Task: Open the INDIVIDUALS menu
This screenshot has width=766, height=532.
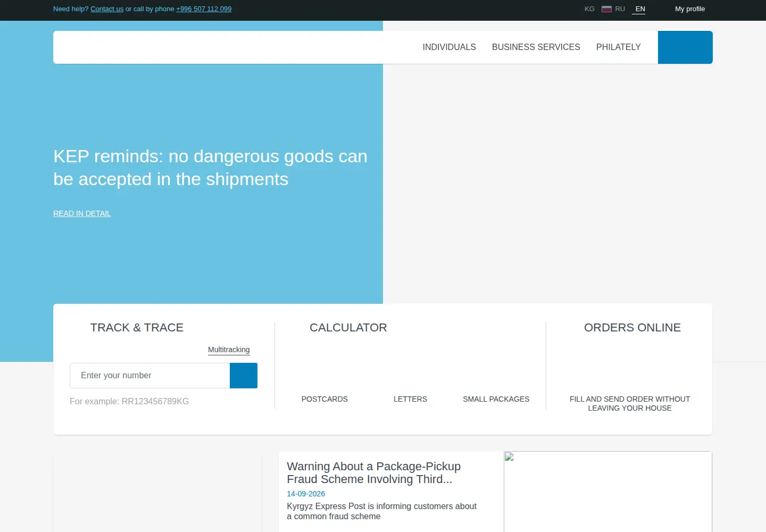Action: pos(449,47)
